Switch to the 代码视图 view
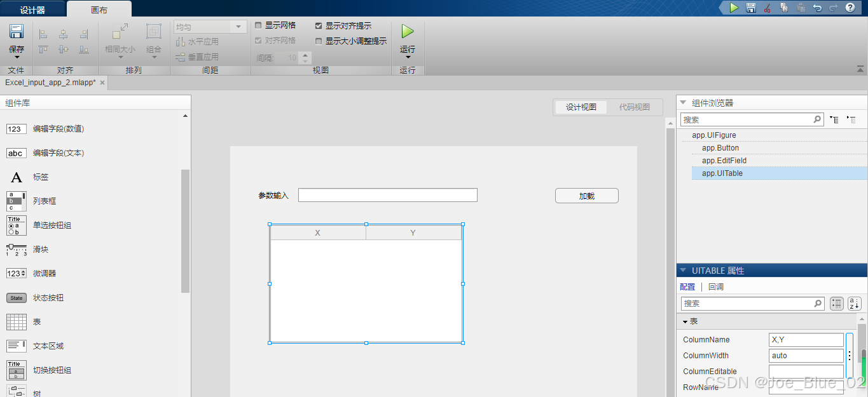This screenshot has width=868, height=397. [x=636, y=107]
